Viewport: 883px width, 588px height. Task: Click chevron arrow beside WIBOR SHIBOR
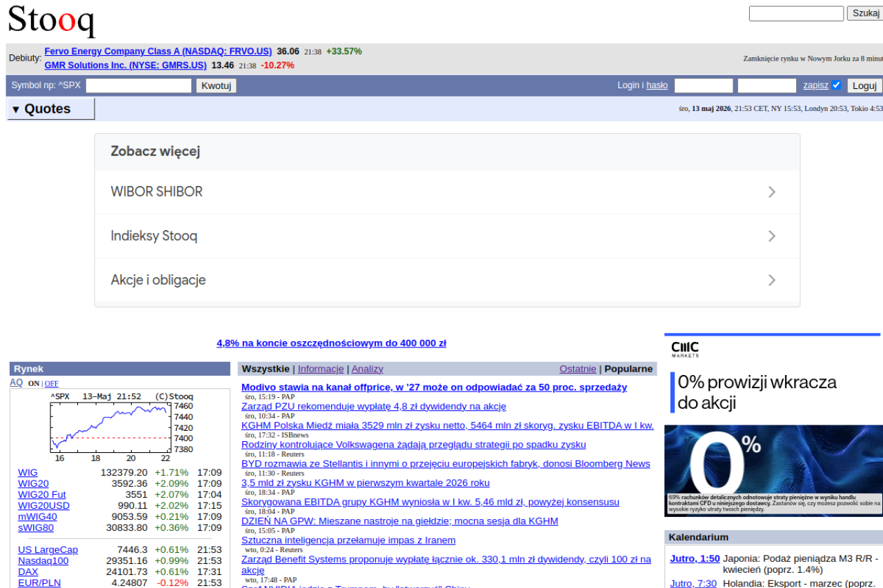772,192
